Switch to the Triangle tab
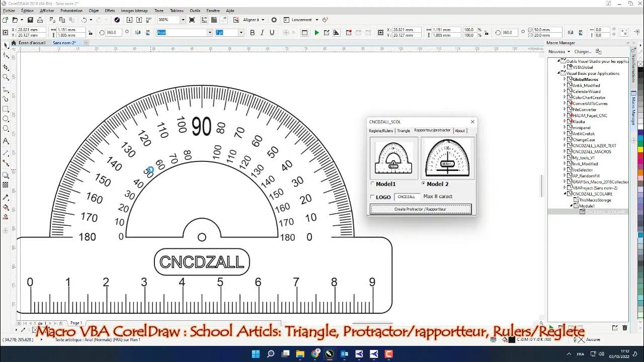Screen dimensions: 644x362 404,131
